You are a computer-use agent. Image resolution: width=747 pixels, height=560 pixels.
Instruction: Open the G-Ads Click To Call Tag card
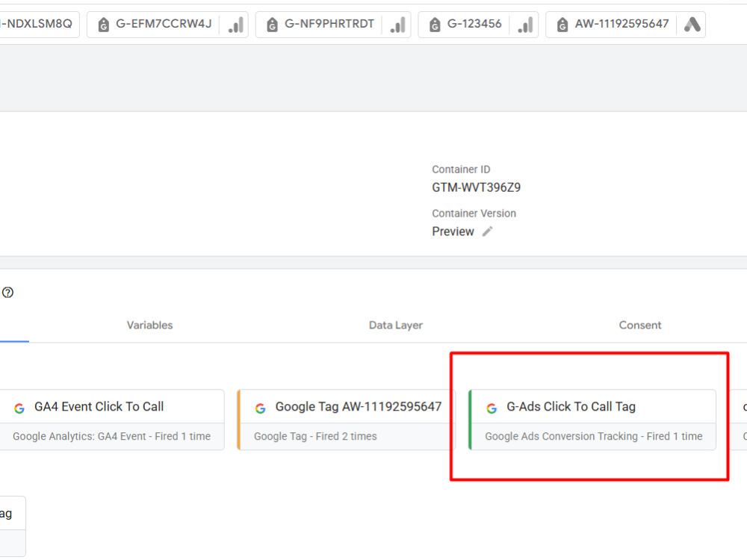click(x=592, y=420)
